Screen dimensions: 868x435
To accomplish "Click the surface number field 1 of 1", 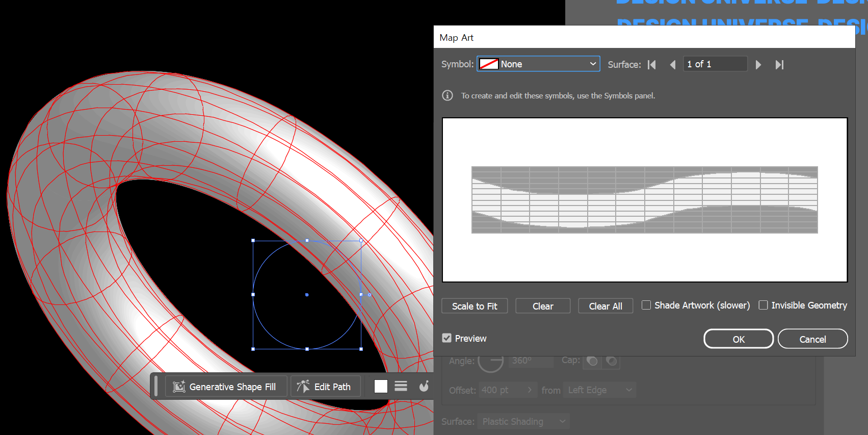I will click(x=715, y=64).
